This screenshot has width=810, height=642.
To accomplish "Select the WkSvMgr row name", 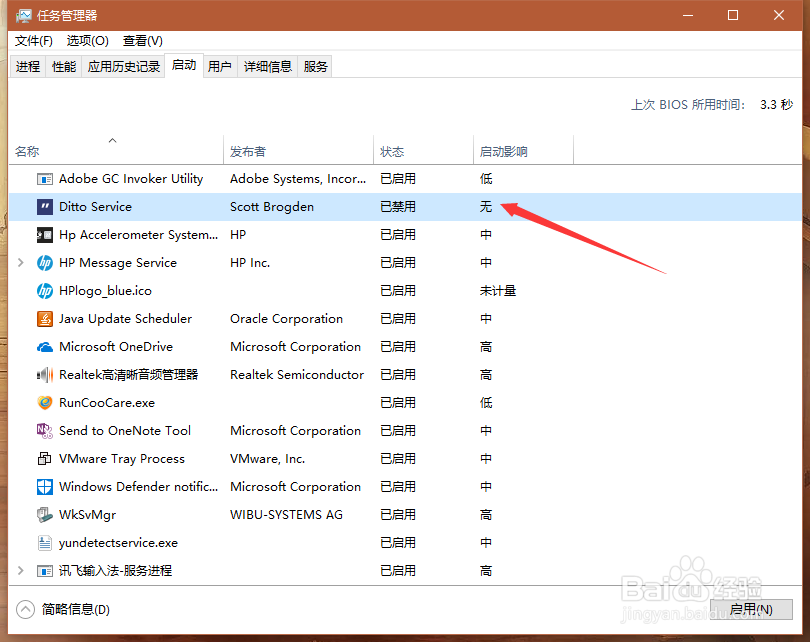I will 87,514.
